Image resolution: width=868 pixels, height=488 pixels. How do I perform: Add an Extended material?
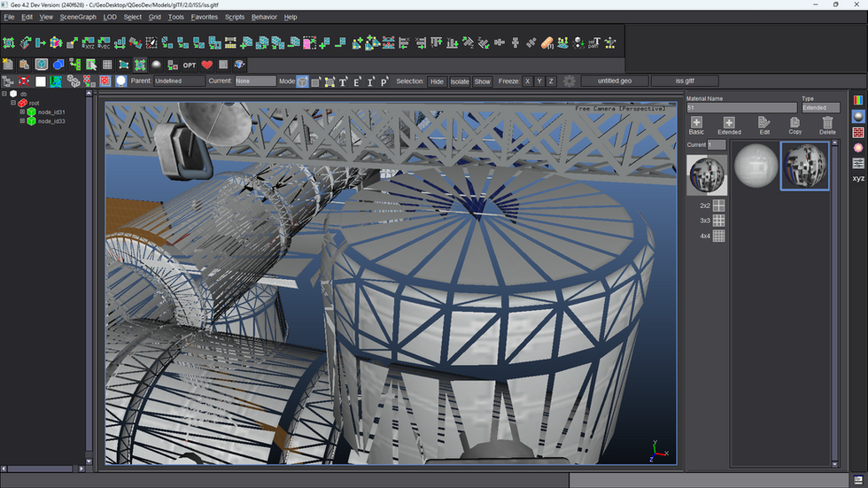(x=729, y=126)
